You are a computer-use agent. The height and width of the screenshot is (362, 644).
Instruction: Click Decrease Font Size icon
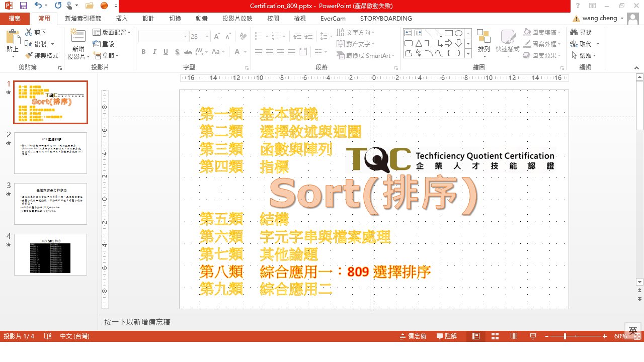point(229,36)
